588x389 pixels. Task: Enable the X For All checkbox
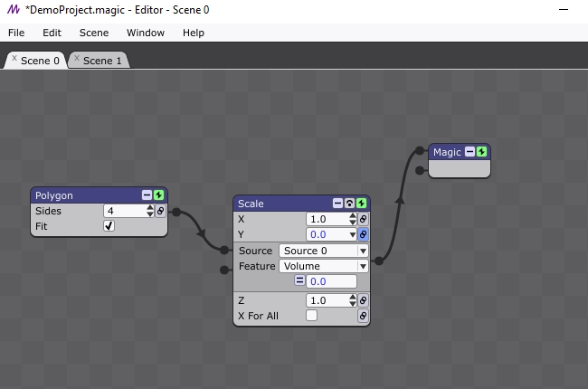[311, 316]
